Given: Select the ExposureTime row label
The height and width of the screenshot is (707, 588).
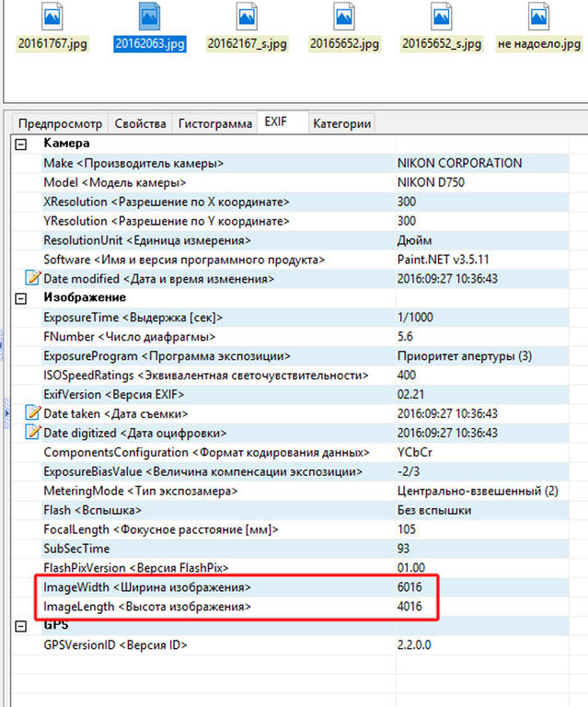Looking at the screenshot, I should (x=133, y=318).
